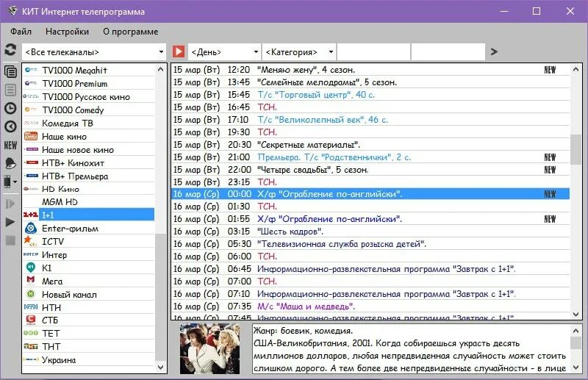
Task: Select the MGM HD channel
Action: 88,202
